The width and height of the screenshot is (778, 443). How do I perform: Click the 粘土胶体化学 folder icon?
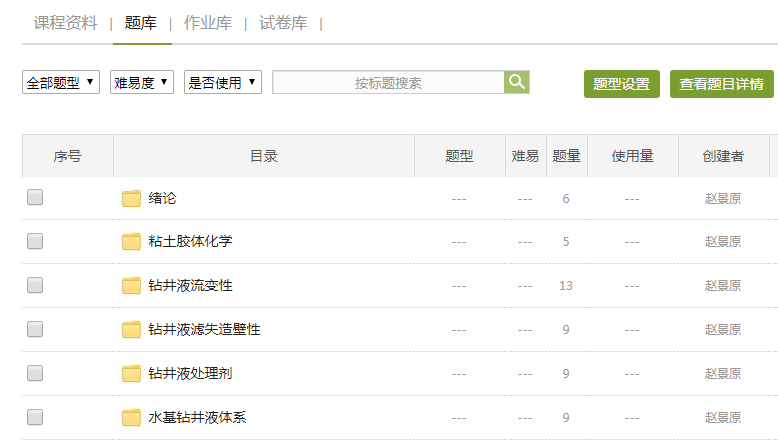[x=131, y=241]
